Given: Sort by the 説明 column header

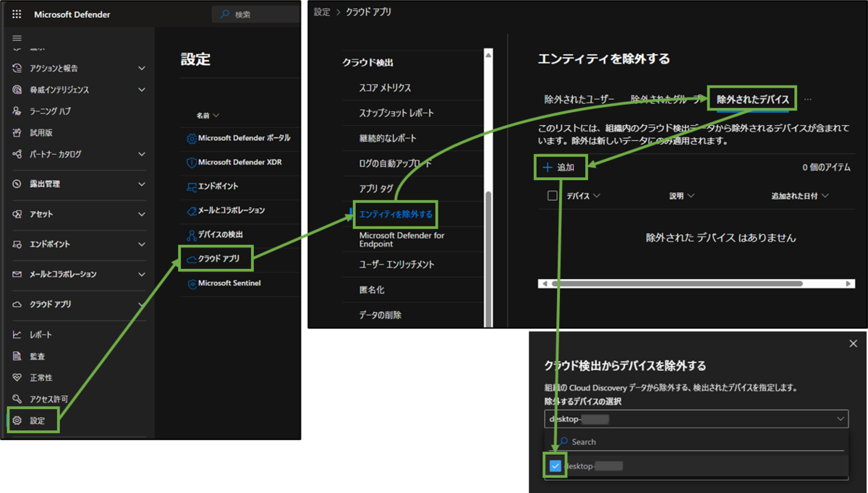Looking at the screenshot, I should click(x=681, y=195).
